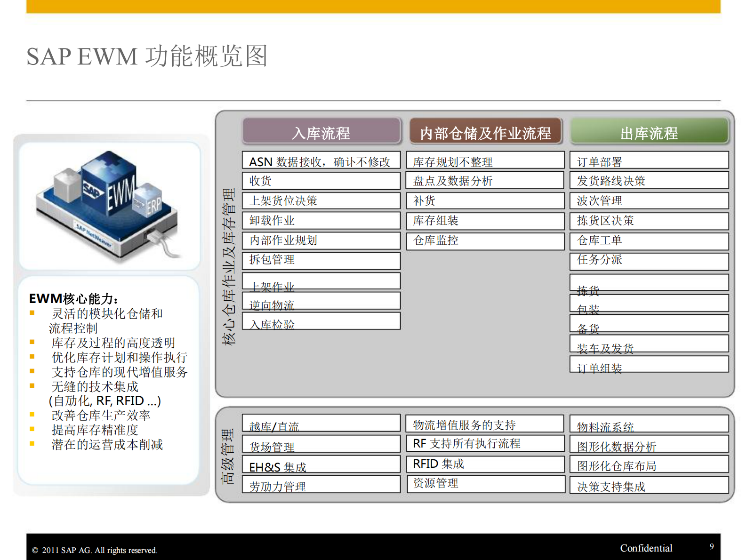Viewport: 747px width, 560px height.
Task: Click the 备货 box
Action: click(x=649, y=323)
